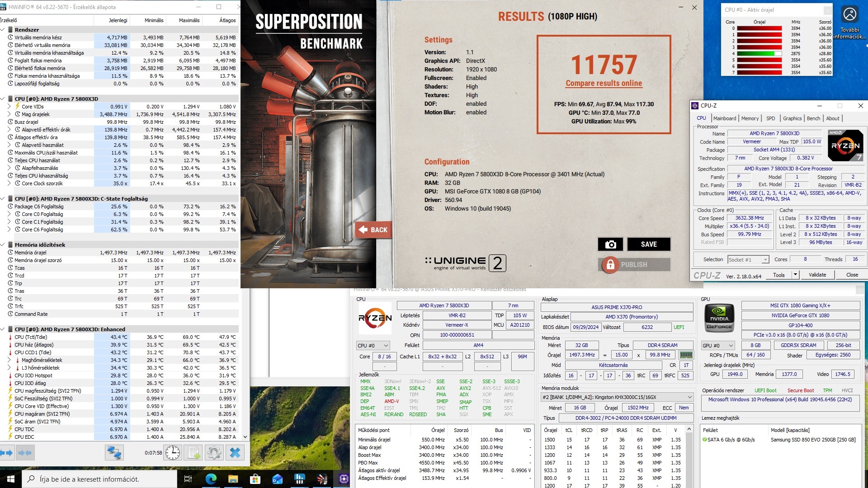868x488 pixels.
Task: Click the collapse arrows icon in HWiNFO toolbar
Action: click(25, 452)
